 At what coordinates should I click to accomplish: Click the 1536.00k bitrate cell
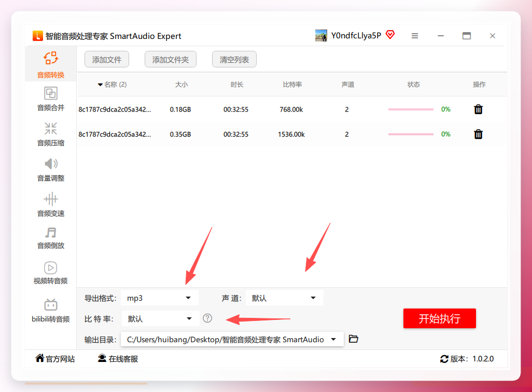click(x=291, y=134)
